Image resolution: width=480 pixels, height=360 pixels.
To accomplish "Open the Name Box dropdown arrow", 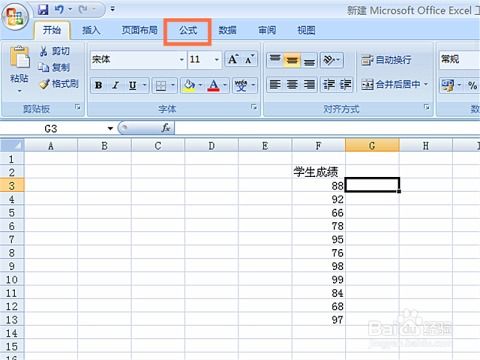I will 110,128.
